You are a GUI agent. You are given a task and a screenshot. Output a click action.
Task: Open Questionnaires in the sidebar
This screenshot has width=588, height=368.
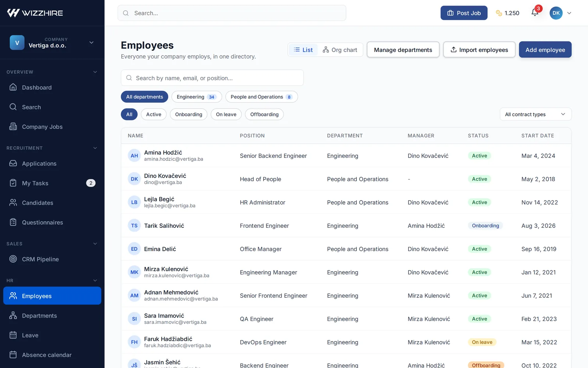[x=52, y=222]
